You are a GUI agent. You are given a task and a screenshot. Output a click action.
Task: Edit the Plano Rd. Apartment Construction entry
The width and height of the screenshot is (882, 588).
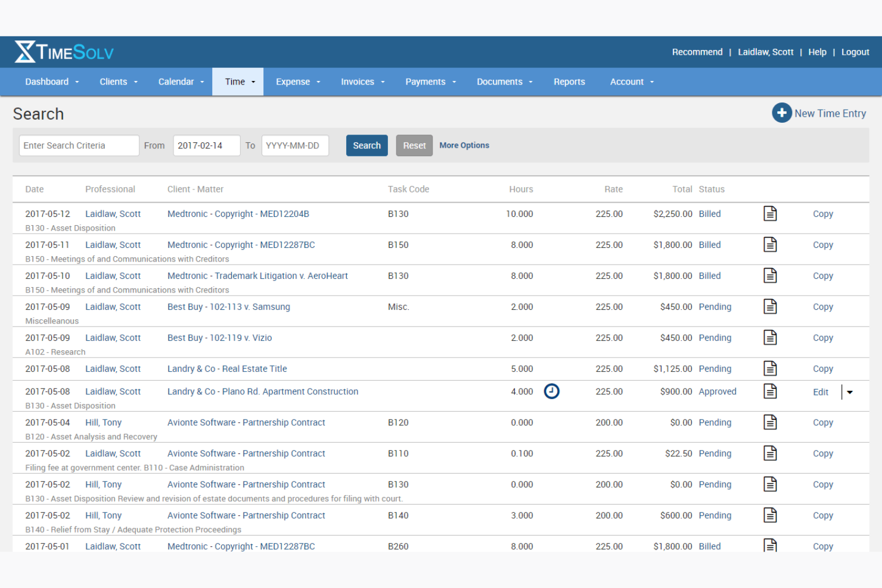pos(821,392)
